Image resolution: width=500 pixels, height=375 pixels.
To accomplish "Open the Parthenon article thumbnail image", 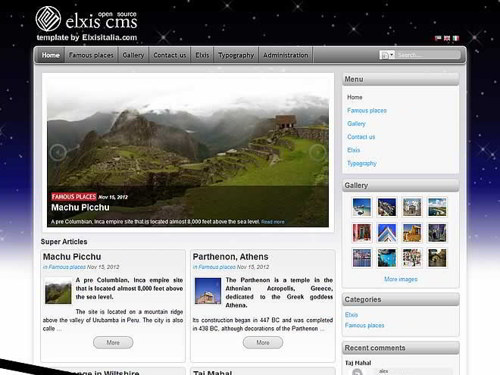I will click(x=208, y=291).
